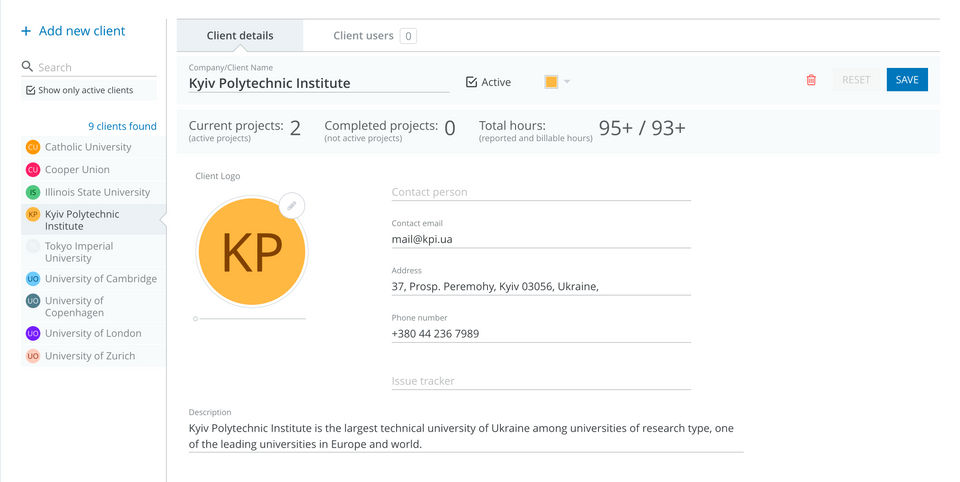This screenshot has height=482, width=960.
Task: Select University of Copenhagen client
Action: [94, 306]
